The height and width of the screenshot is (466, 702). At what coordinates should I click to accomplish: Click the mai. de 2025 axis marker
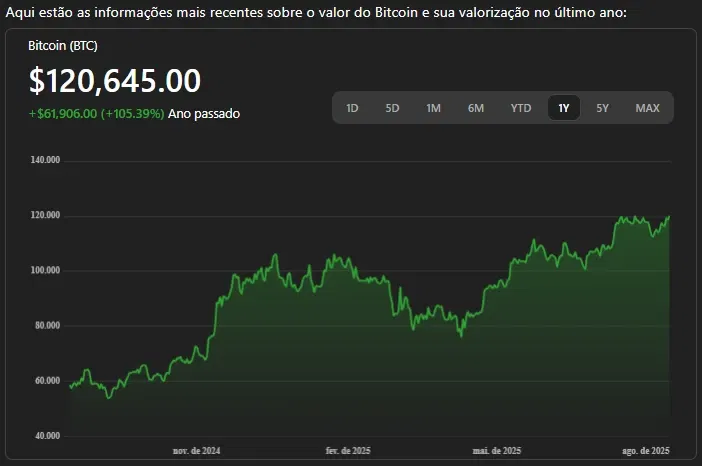(496, 452)
